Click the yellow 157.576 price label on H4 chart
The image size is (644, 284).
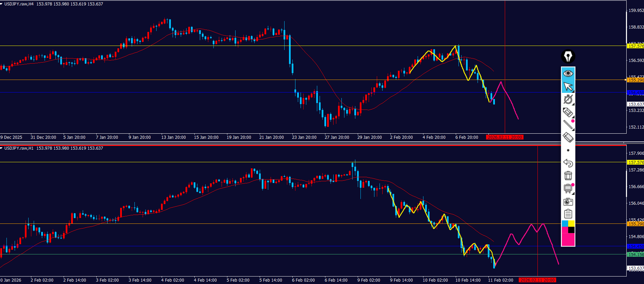(635, 46)
